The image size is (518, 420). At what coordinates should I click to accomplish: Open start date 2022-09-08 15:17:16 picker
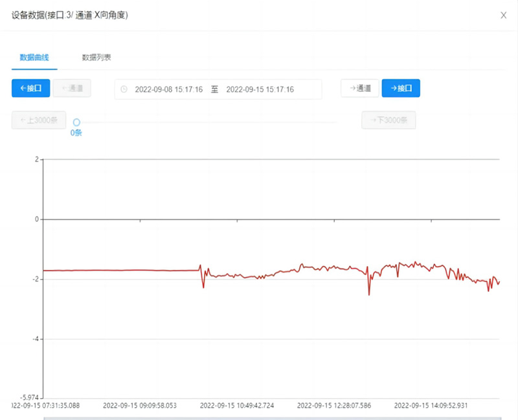tap(169, 89)
